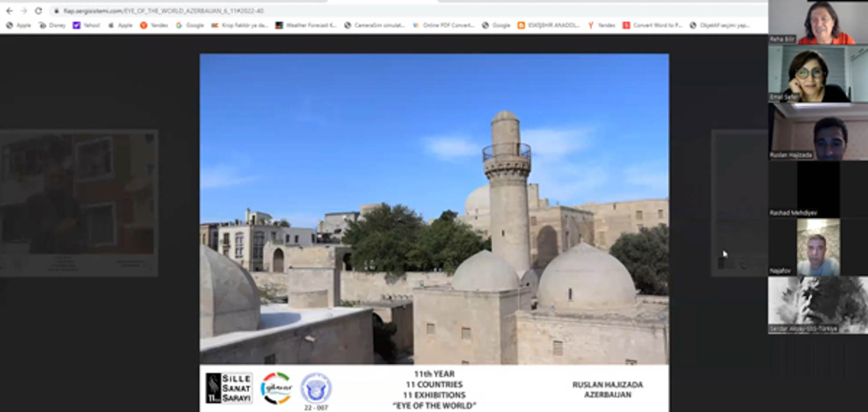Select Serdar Akpay's participant tile
The image size is (868, 412).
coord(818,305)
